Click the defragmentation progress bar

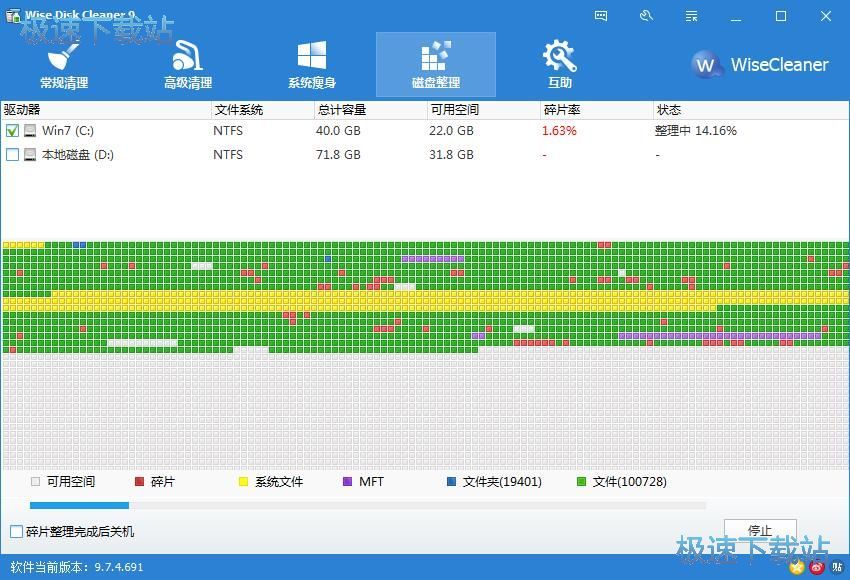(367, 506)
